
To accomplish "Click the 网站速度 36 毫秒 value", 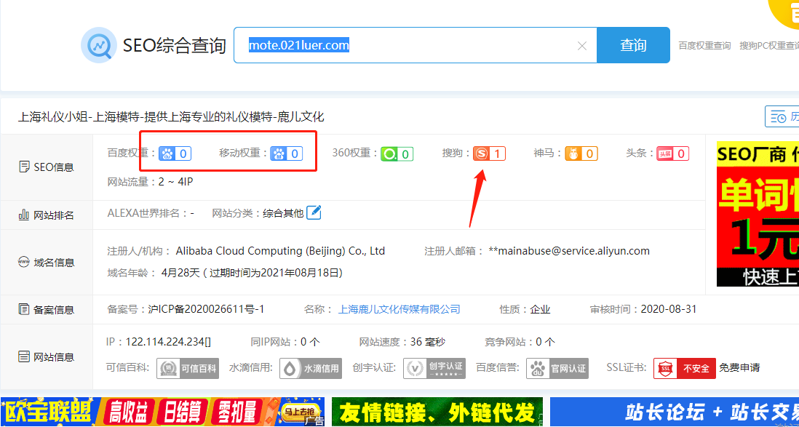I will pos(428,342).
